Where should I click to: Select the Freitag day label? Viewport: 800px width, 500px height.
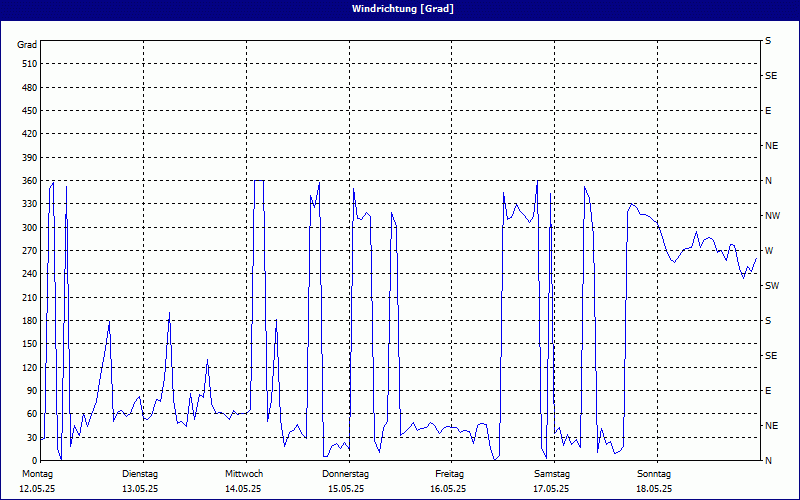(449, 473)
